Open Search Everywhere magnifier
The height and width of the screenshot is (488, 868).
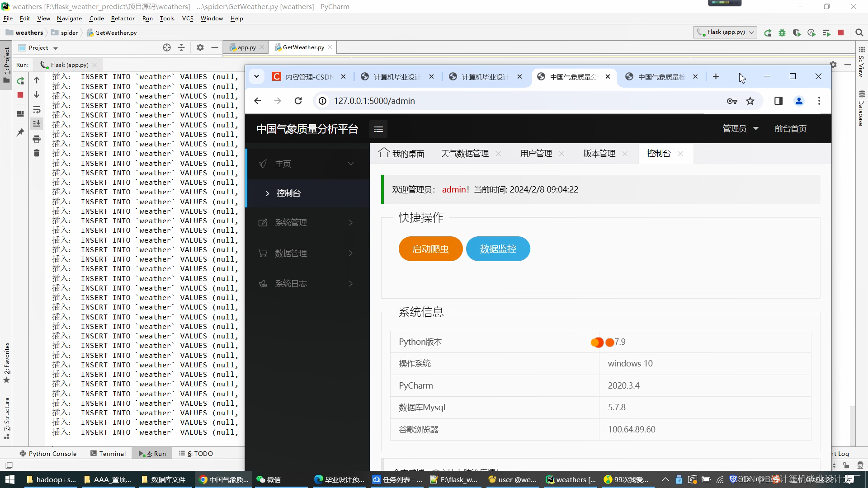859,33
